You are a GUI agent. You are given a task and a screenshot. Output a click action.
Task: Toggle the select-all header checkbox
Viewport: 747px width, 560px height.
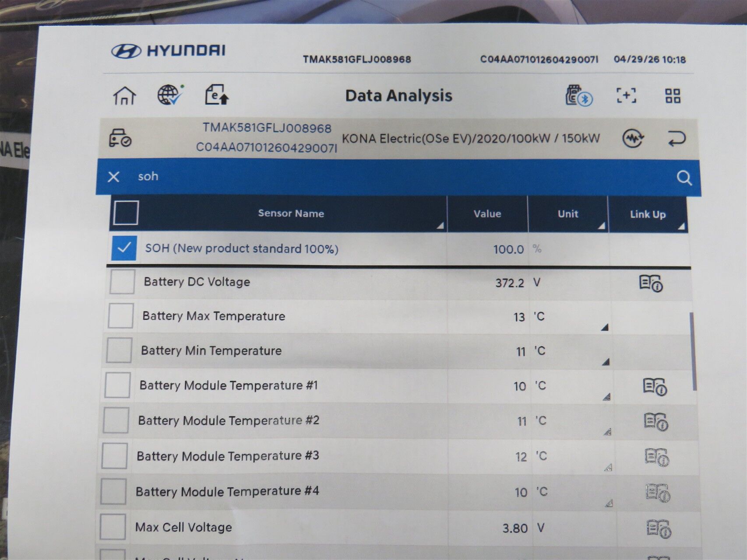pyautogui.click(x=126, y=213)
